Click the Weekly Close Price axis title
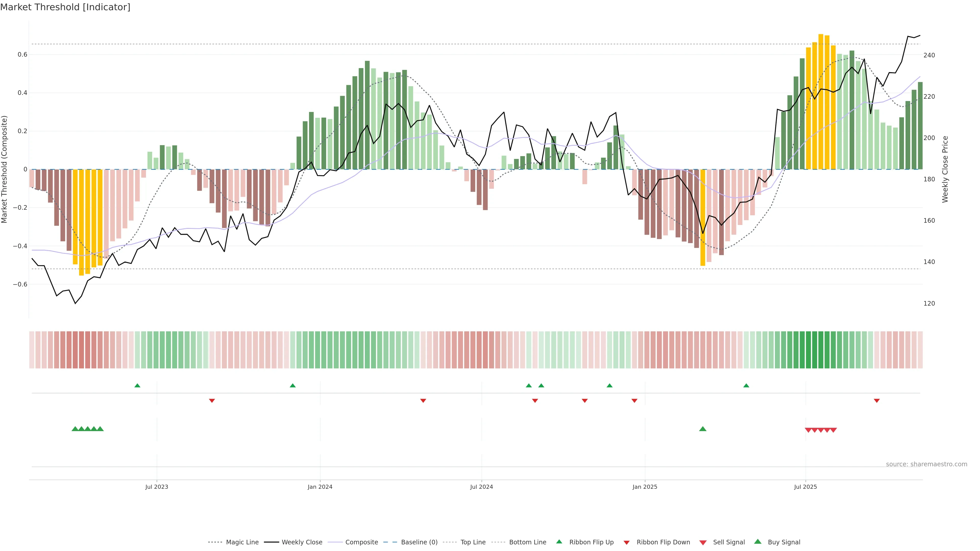Image resolution: width=980 pixels, height=551 pixels. tap(945, 169)
